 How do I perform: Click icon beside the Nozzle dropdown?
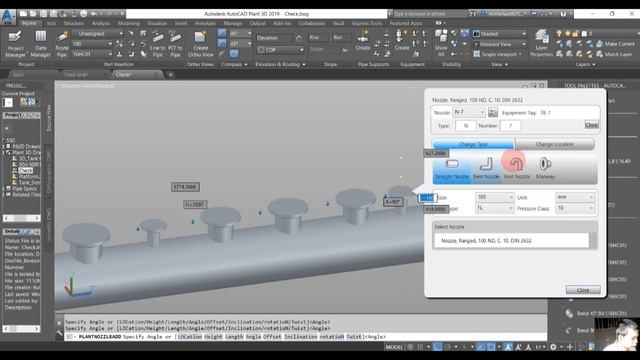[x=493, y=112]
